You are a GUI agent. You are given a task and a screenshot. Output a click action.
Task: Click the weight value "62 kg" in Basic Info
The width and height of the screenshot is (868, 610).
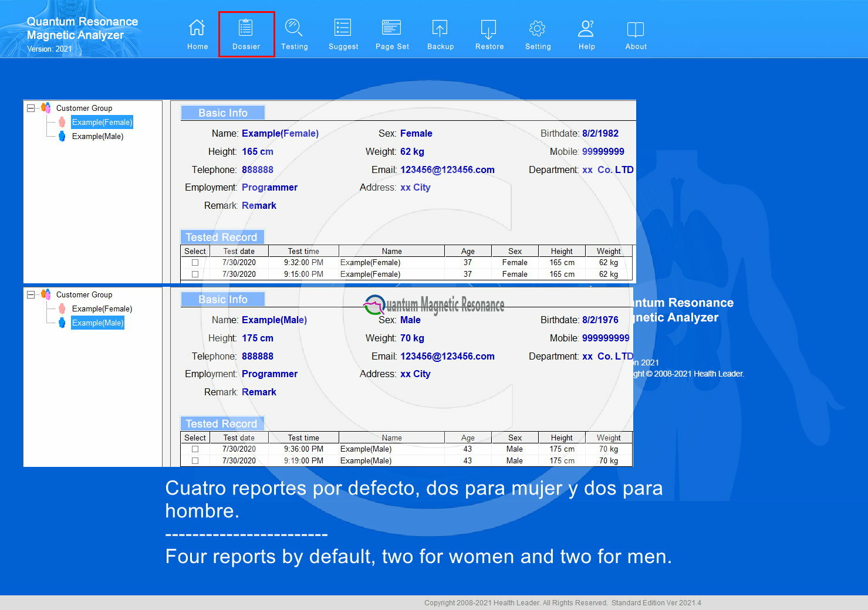[x=412, y=151]
